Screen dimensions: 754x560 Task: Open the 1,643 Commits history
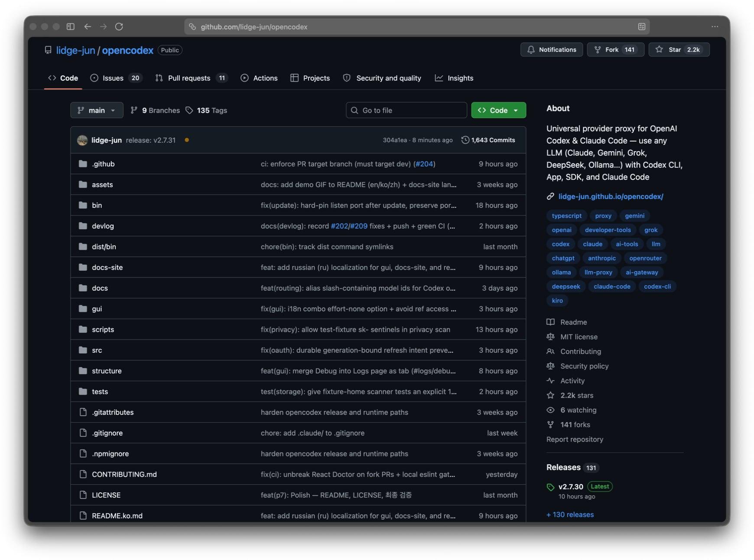488,140
